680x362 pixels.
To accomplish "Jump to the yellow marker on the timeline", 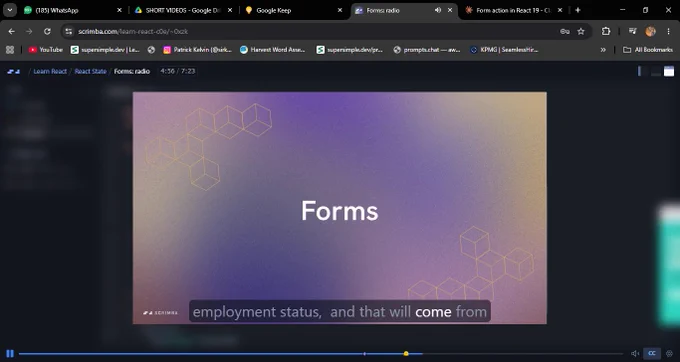I will (x=406, y=354).
